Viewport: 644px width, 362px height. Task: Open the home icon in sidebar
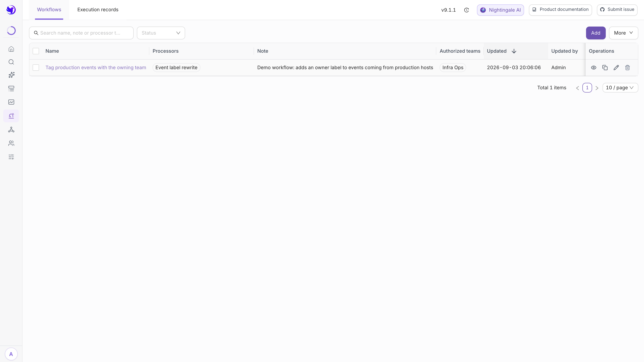(11, 49)
